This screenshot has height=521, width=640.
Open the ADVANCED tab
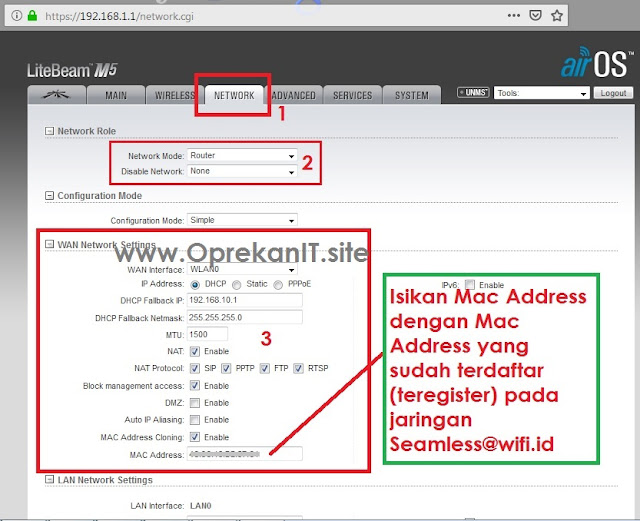pyautogui.click(x=293, y=95)
